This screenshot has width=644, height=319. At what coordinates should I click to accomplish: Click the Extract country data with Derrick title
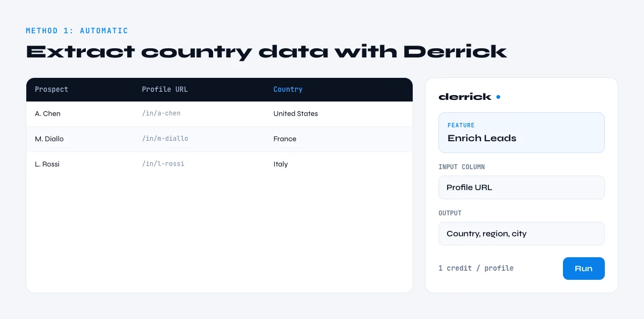click(267, 52)
